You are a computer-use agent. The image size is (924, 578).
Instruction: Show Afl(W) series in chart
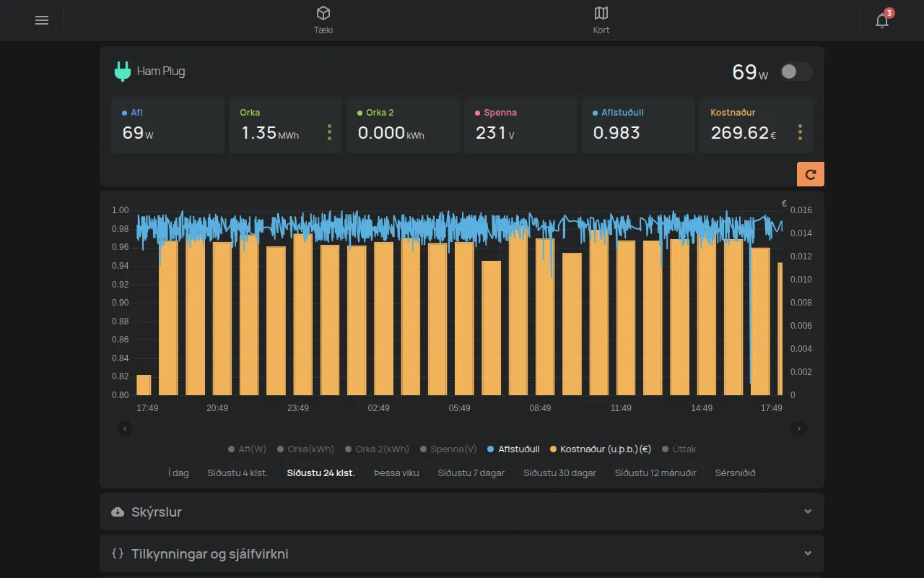pos(247,449)
